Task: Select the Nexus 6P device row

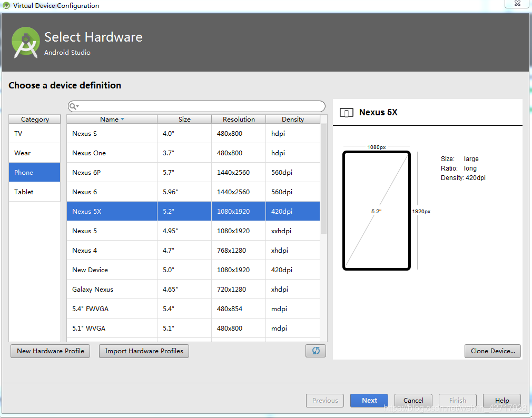Action: click(x=193, y=172)
